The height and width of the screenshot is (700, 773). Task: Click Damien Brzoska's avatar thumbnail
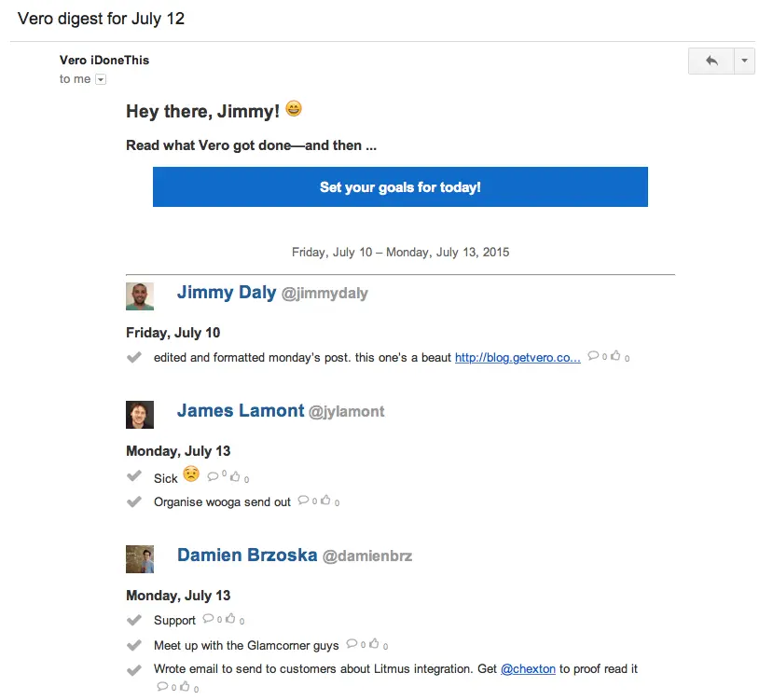140,559
